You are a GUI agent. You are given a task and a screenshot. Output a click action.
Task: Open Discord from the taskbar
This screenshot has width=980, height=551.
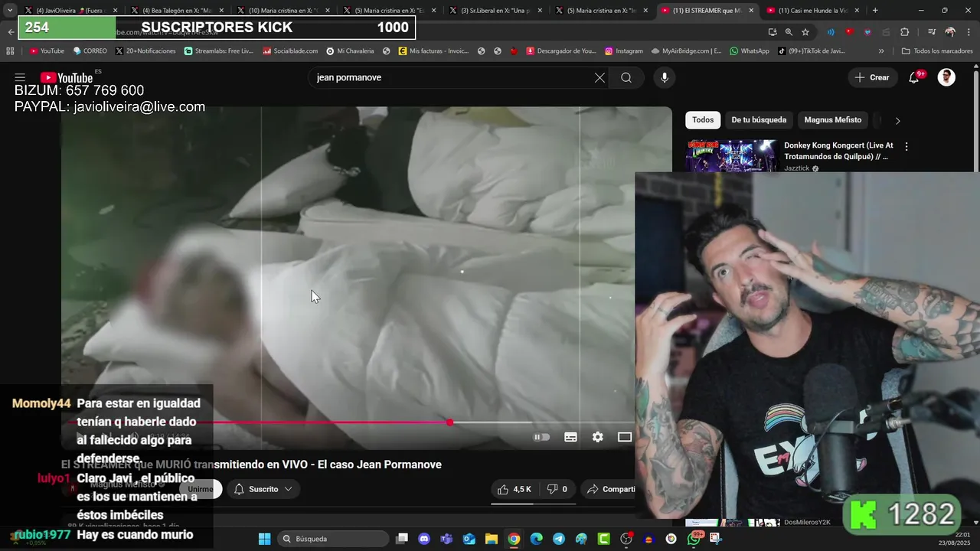point(424,539)
